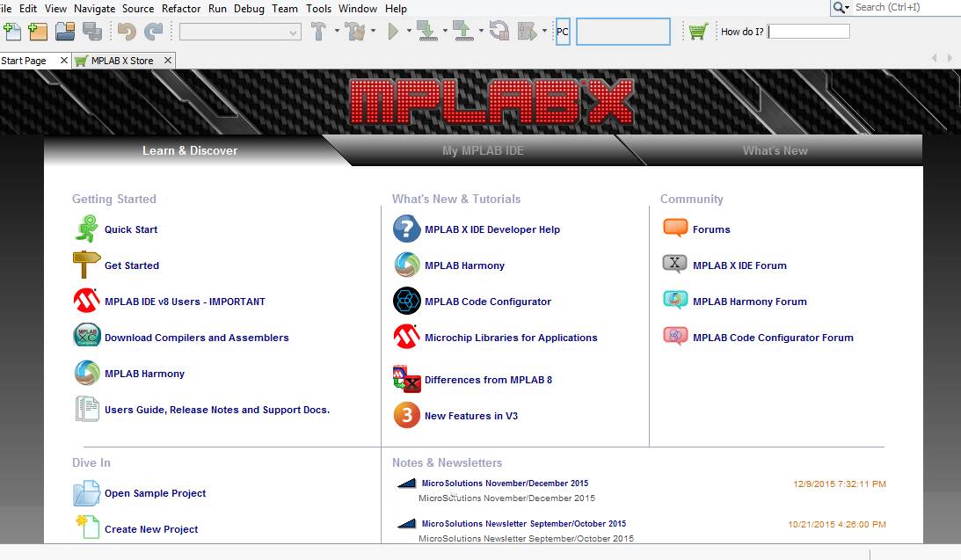This screenshot has width=961, height=560.
Task: Click the MPLAB X IDE Developer Help question icon
Action: 407,229
